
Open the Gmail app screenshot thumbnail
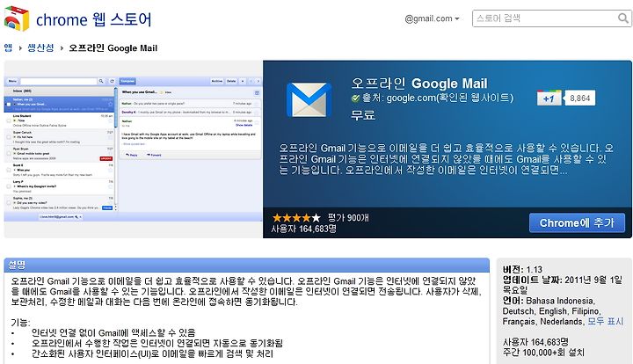click(134, 149)
